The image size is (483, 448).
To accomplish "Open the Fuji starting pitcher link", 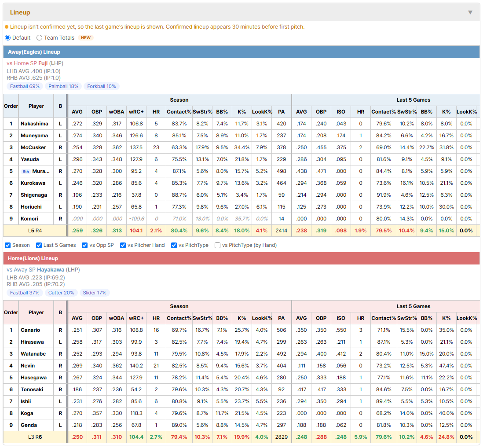I will (43, 63).
